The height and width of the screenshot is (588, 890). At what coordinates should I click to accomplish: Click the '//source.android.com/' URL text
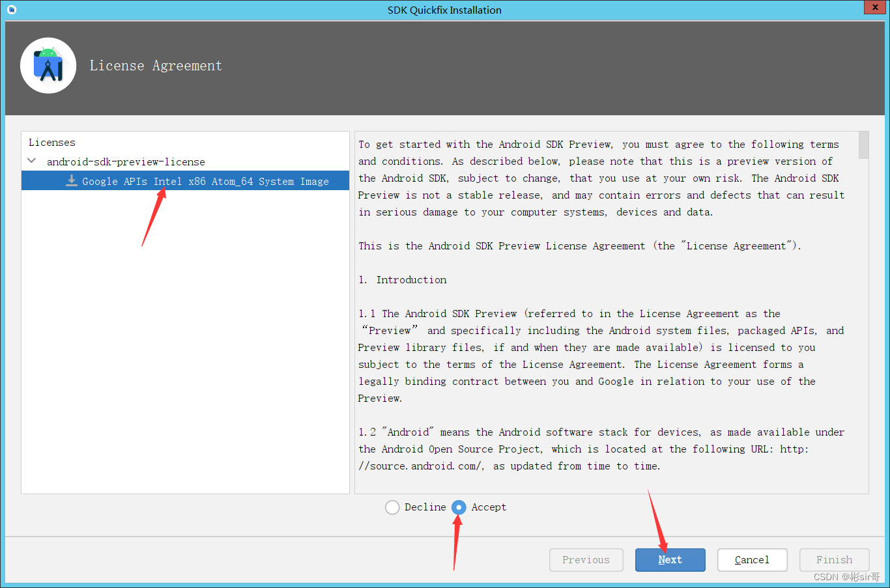coord(421,466)
